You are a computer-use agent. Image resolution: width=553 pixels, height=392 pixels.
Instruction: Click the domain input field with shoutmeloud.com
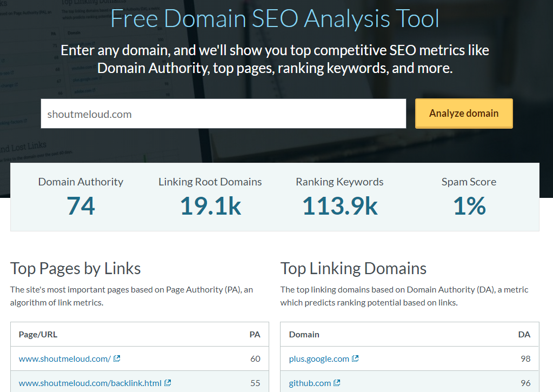(223, 114)
